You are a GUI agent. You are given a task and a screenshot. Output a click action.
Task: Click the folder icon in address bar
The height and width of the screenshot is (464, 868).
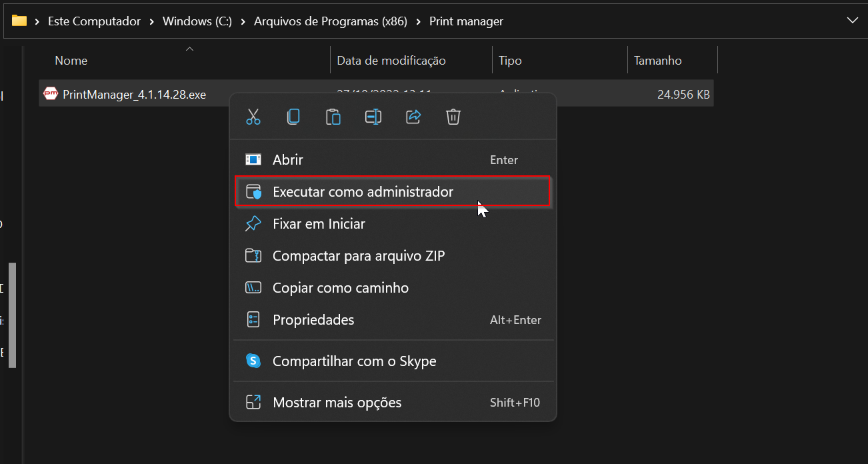point(19,21)
